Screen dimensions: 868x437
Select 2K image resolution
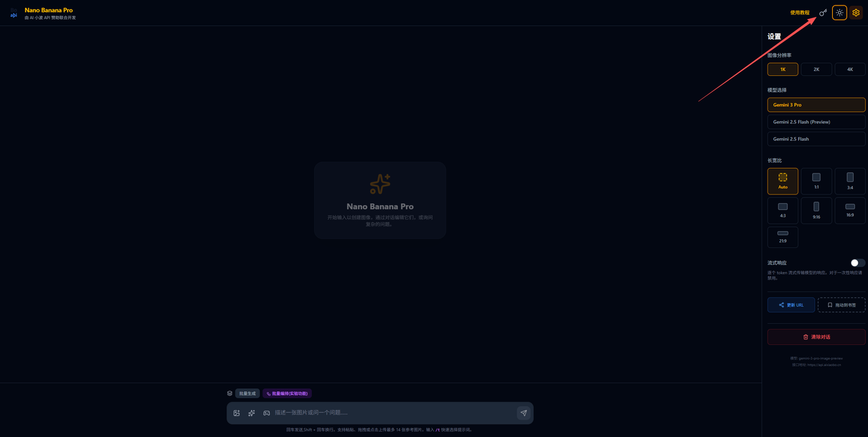(816, 69)
